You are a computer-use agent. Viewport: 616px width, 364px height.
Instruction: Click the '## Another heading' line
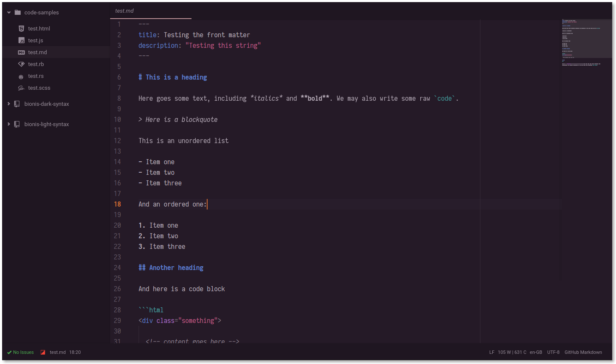pos(171,267)
